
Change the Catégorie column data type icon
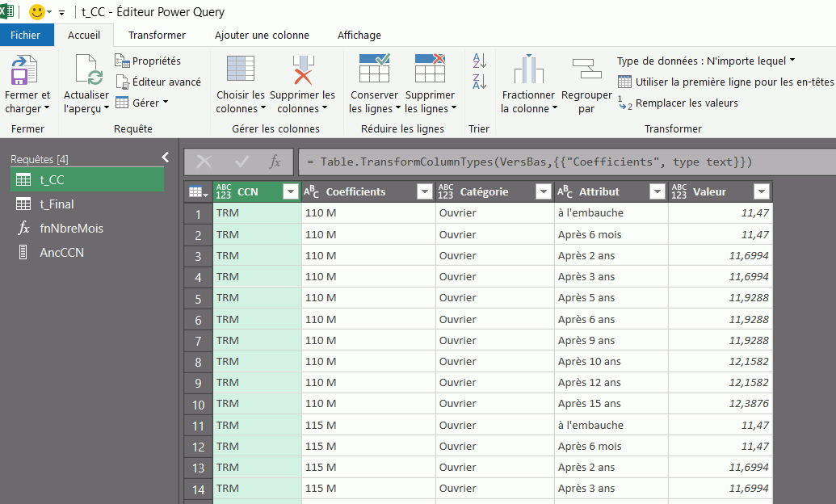445,191
